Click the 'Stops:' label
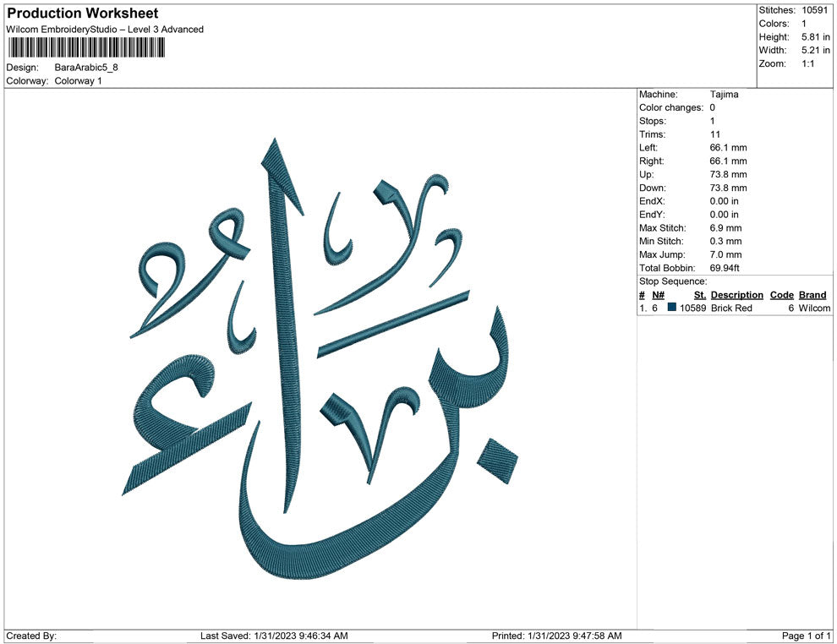This screenshot has height=644, width=837. click(x=653, y=121)
